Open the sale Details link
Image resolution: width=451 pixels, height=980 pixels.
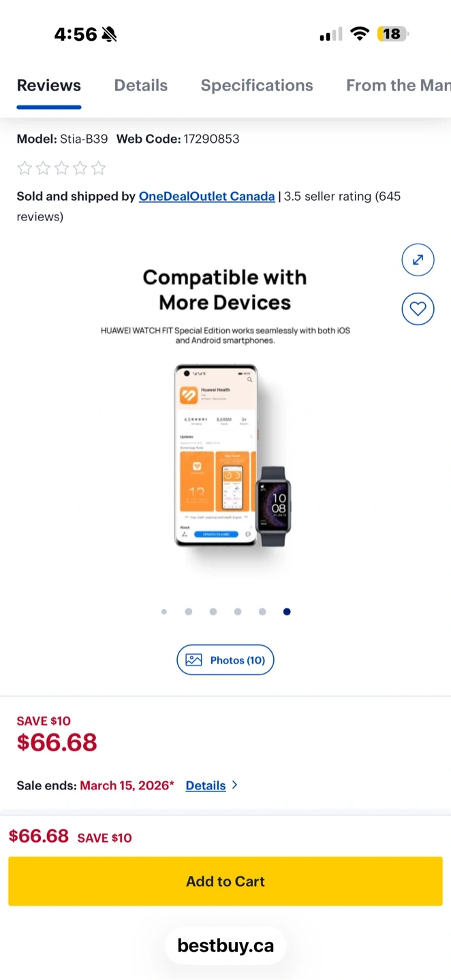click(206, 785)
